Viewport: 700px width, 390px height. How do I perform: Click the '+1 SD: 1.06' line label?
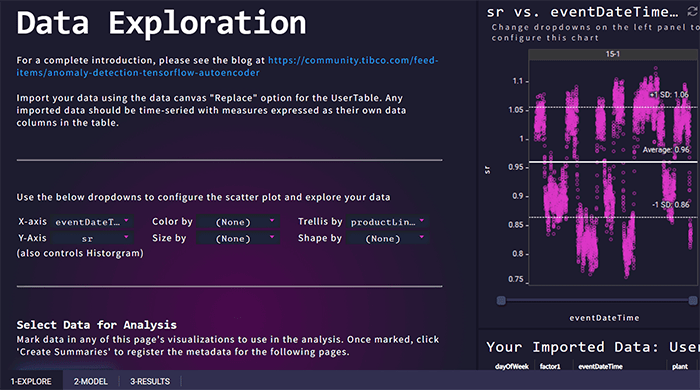(668, 95)
